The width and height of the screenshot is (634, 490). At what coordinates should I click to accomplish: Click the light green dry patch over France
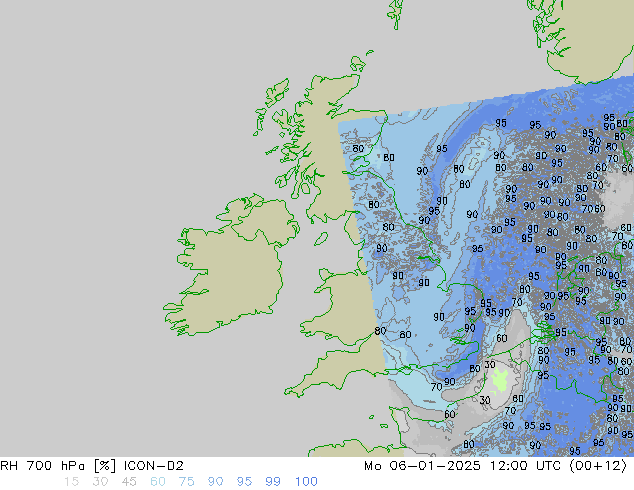(x=499, y=381)
